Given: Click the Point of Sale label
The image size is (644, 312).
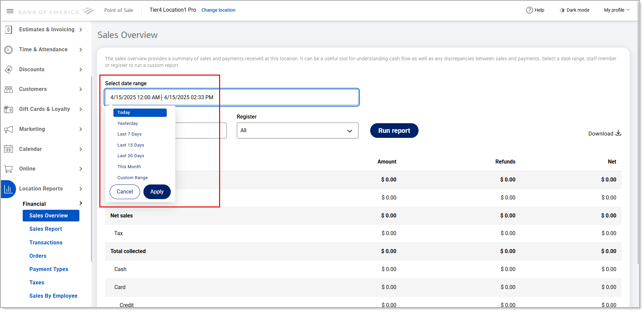Looking at the screenshot, I should click(x=119, y=10).
